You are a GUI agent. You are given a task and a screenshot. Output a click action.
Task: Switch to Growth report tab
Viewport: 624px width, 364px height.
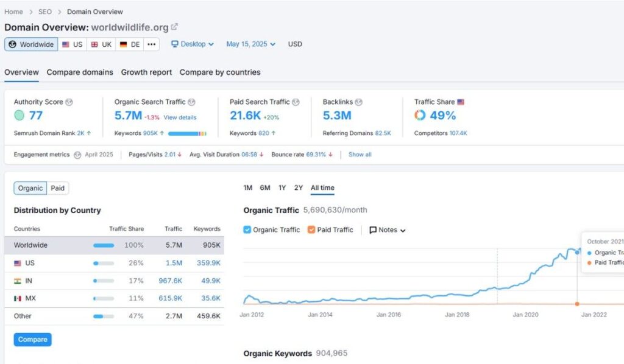click(146, 72)
